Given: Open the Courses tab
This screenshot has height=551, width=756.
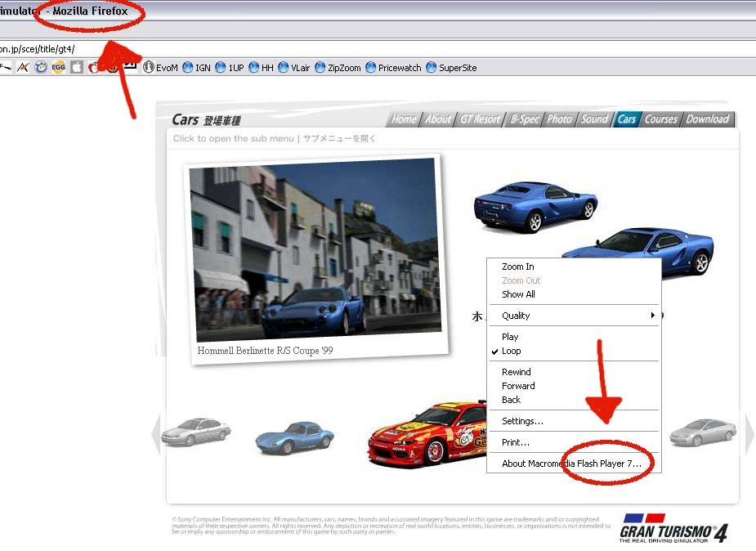Looking at the screenshot, I should 661,119.
